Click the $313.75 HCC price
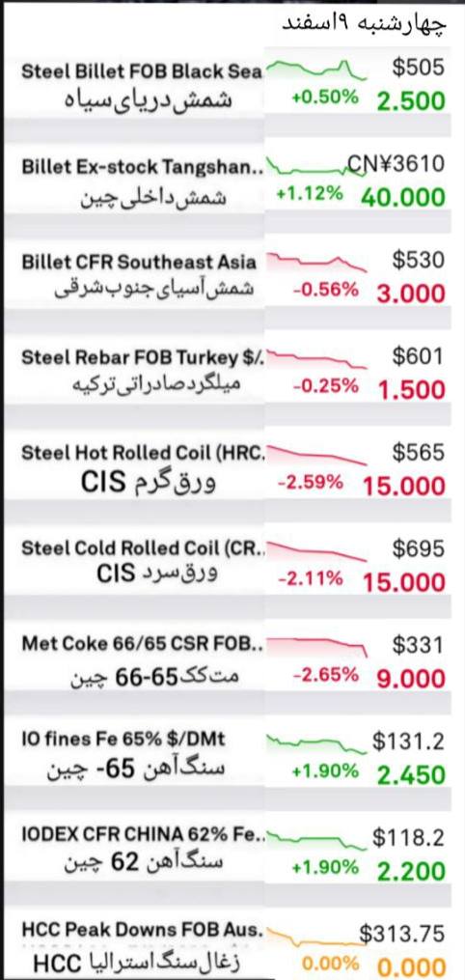Viewport: 465px width, 980px height. click(402, 934)
